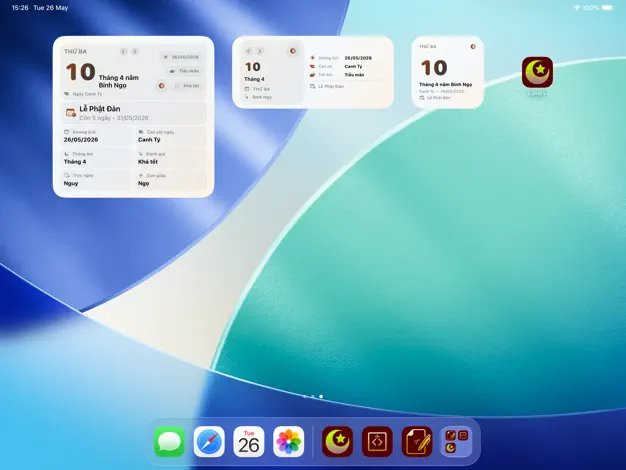Tap the Dương lịch 26/05/2026 cell
The image size is (626, 470).
[96, 136]
